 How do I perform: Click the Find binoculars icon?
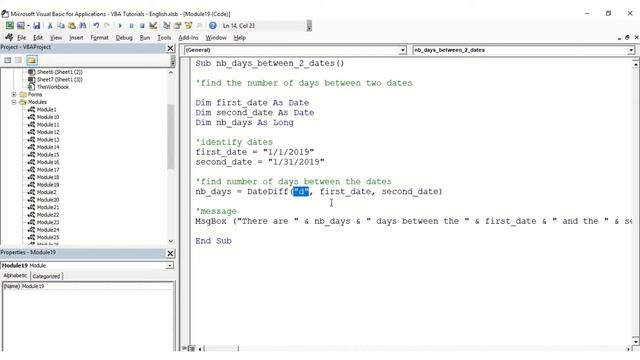click(82, 25)
